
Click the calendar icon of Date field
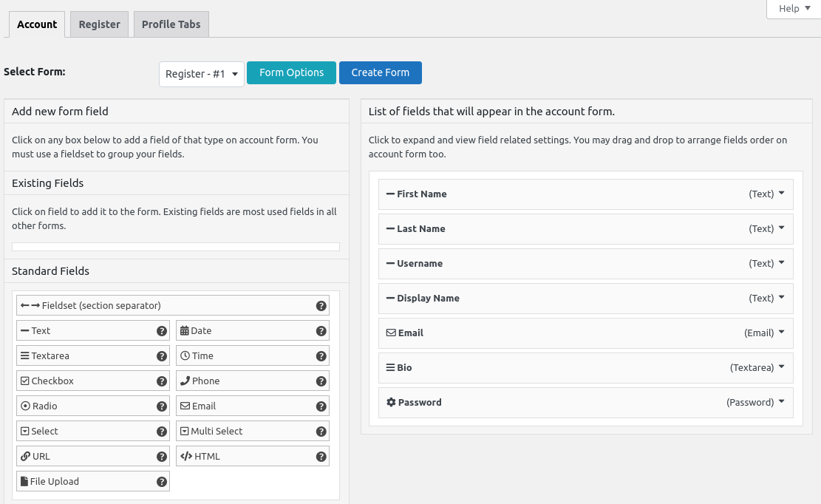coord(184,330)
